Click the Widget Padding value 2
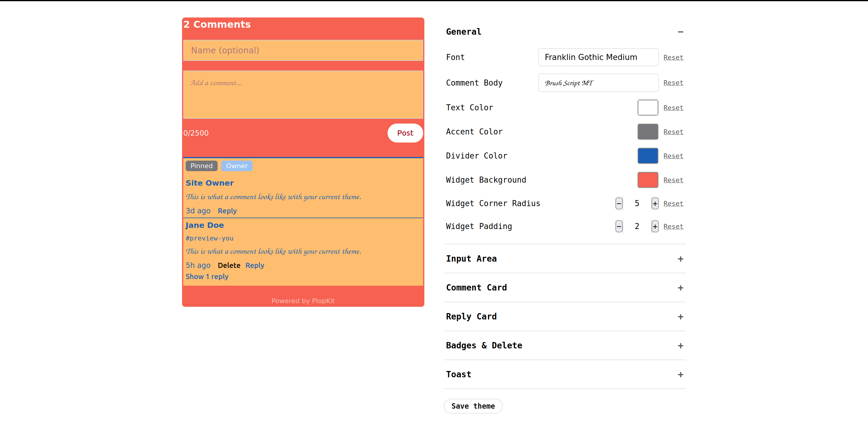The image size is (868, 421). [637, 226]
